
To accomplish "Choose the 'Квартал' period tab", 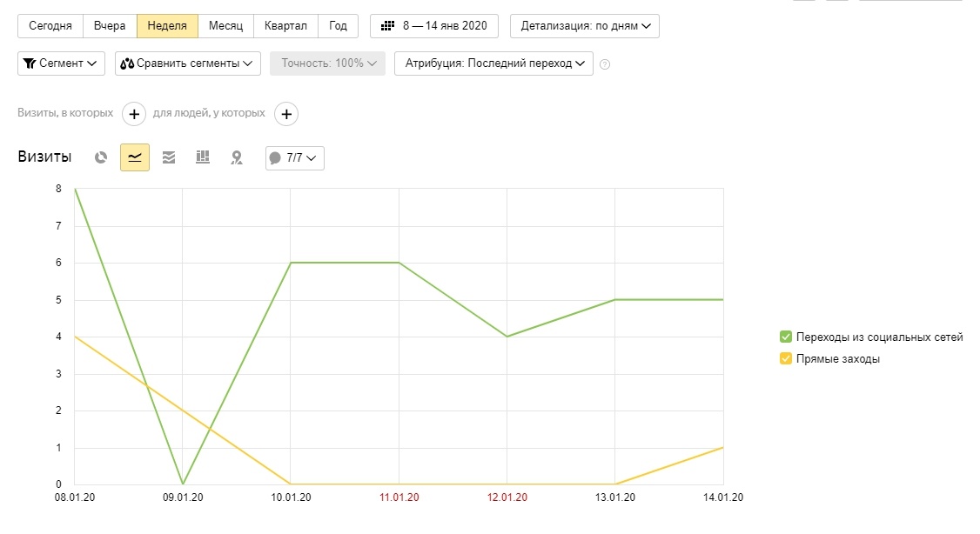I will coord(285,26).
